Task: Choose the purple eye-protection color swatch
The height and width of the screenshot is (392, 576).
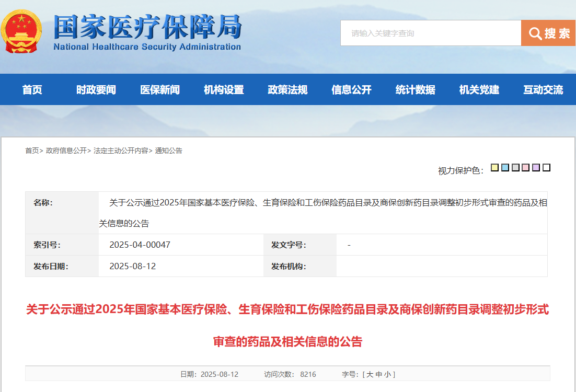Action: pyautogui.click(x=536, y=168)
